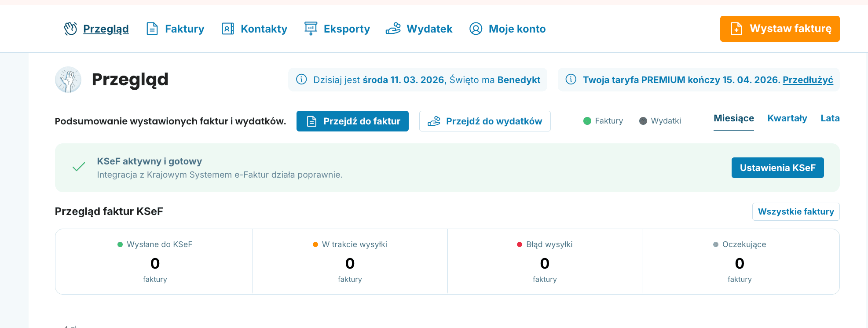Screen dimensions: 868x328
Task: Click the Moje konto user icon
Action: 476,29
